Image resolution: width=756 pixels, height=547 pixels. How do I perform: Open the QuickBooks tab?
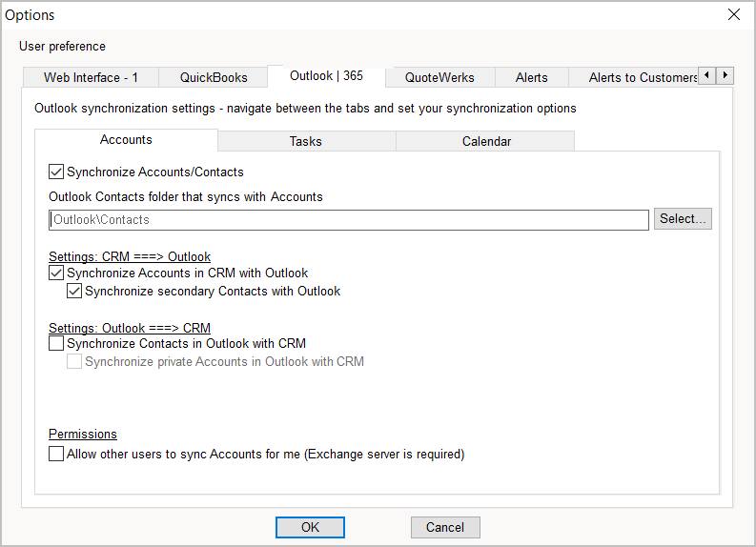214,77
